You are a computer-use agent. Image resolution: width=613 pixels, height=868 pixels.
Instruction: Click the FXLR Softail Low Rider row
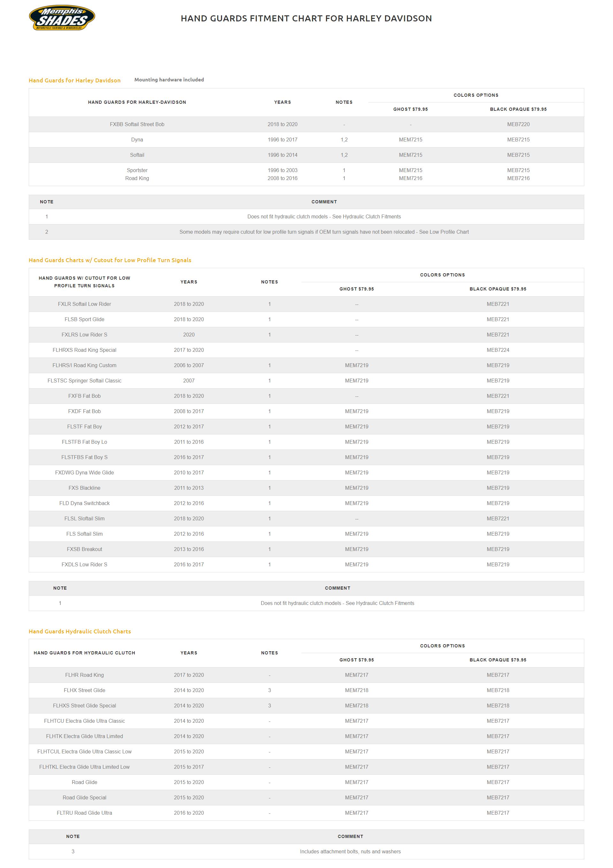pyautogui.click(x=84, y=304)
